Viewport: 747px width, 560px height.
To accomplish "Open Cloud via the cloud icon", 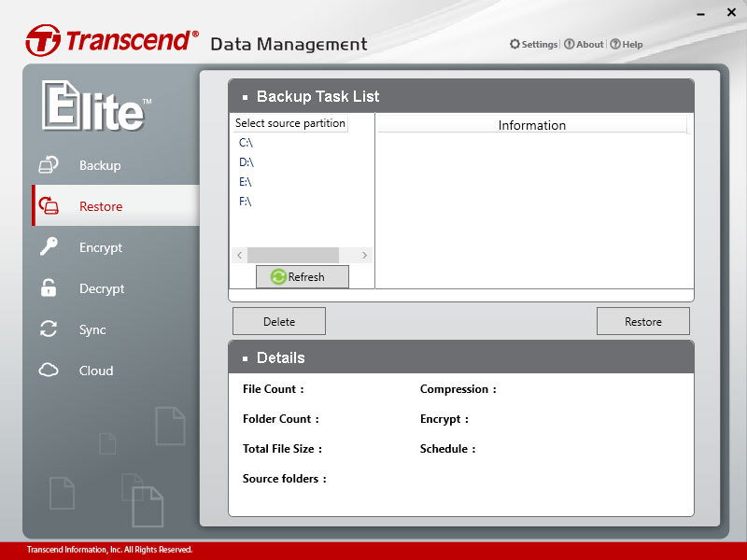I will coord(49,370).
